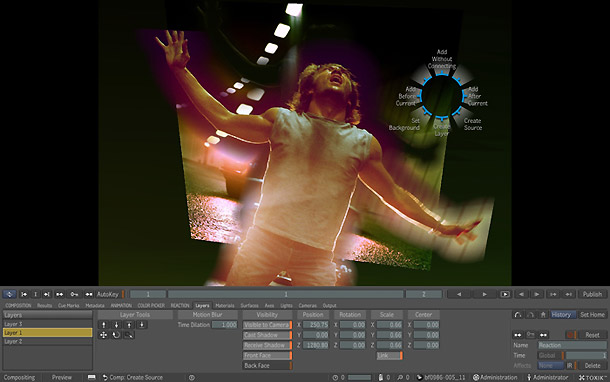Open the Color Picker tab
The height and width of the screenshot is (382, 610).
click(x=151, y=305)
